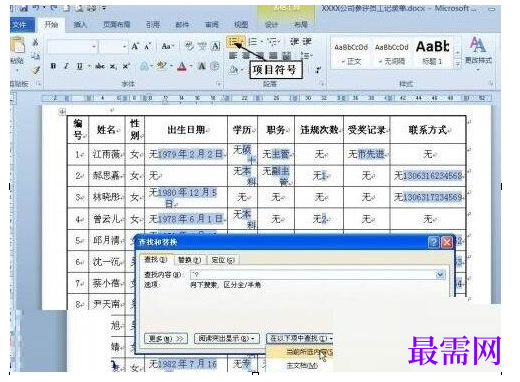
Task: Open Find what history dropdown
Action: point(440,275)
